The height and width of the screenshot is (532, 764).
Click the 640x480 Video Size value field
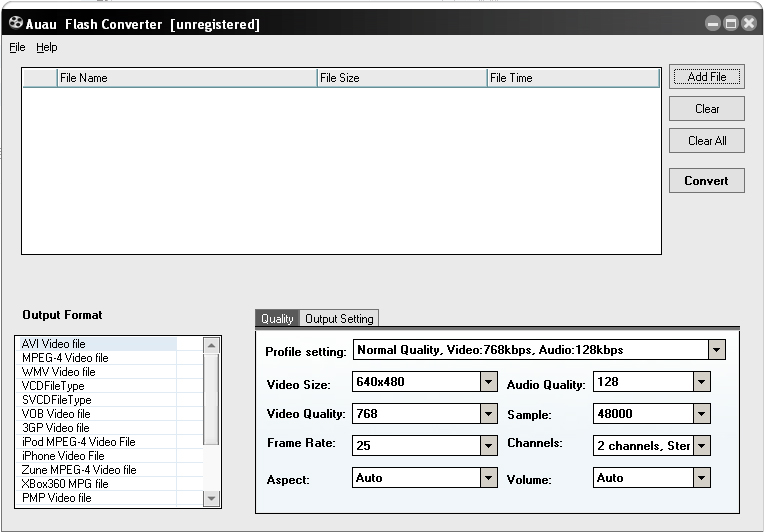pos(416,381)
